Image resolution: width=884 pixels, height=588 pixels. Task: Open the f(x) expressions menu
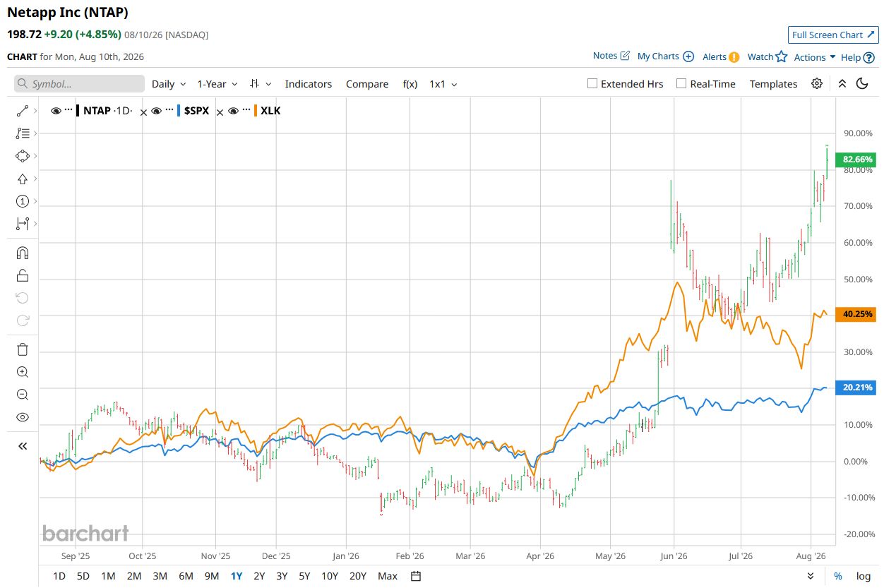[410, 83]
